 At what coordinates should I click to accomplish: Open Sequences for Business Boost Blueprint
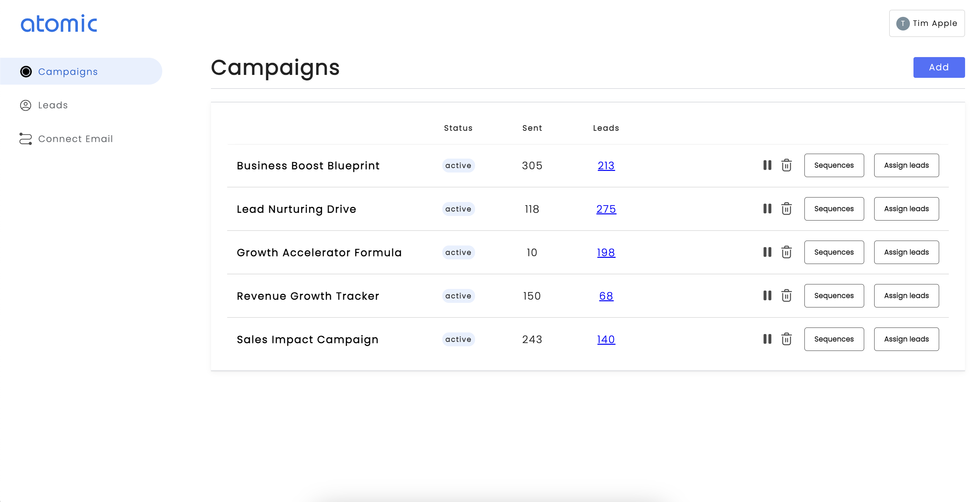tap(834, 165)
